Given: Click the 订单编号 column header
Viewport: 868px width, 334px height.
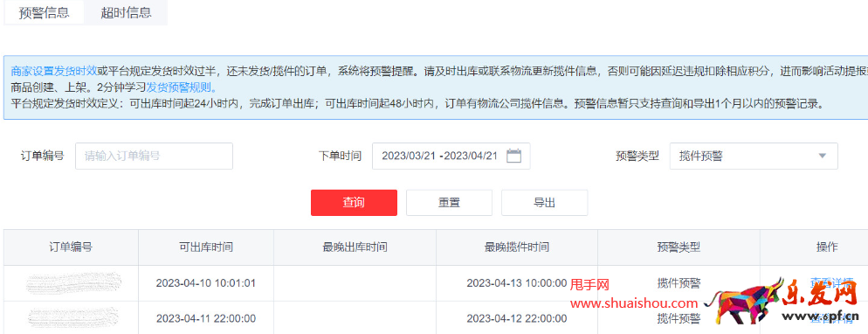Looking at the screenshot, I should pos(71,247).
